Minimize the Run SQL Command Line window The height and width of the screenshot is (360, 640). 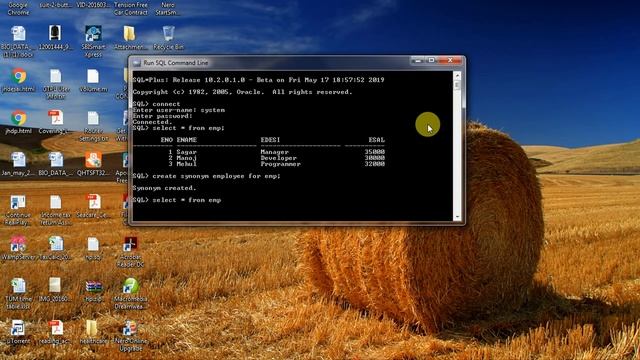pos(417,60)
